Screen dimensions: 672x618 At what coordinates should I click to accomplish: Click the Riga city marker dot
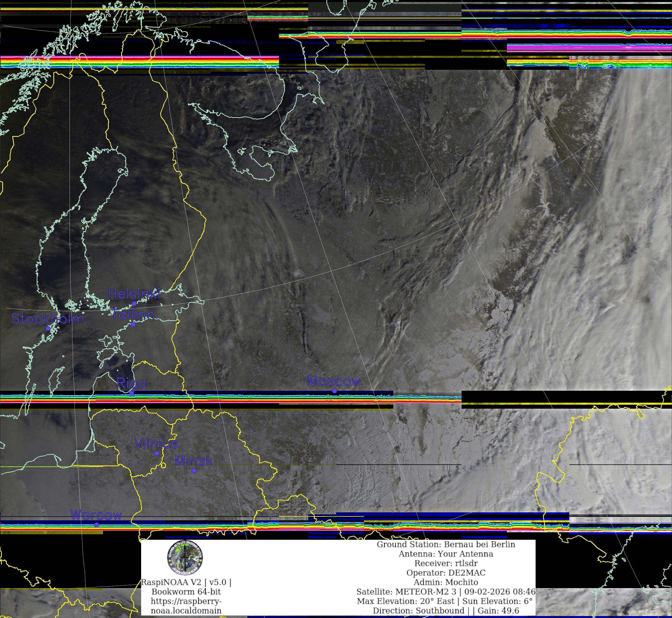tap(131, 393)
